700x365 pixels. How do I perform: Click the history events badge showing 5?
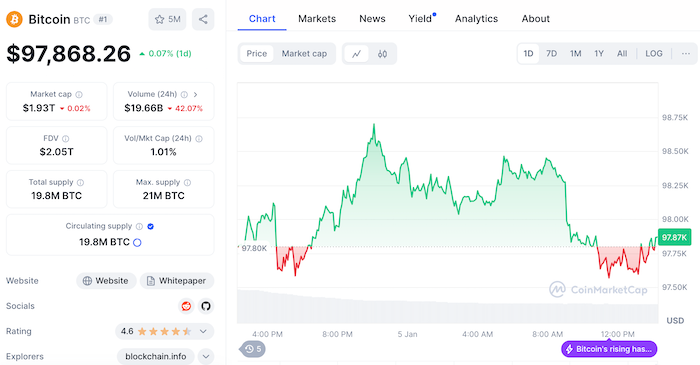pyautogui.click(x=253, y=349)
